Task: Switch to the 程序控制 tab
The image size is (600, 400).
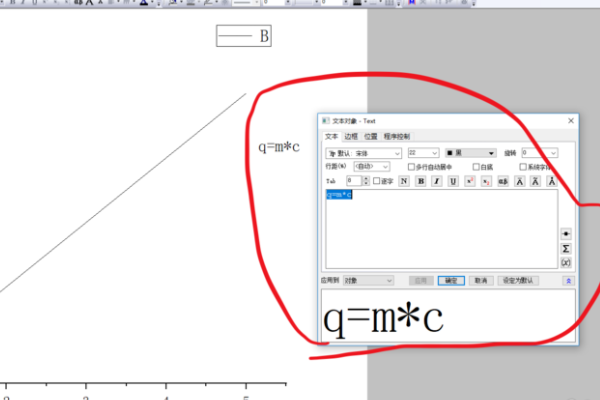Action: pyautogui.click(x=397, y=136)
